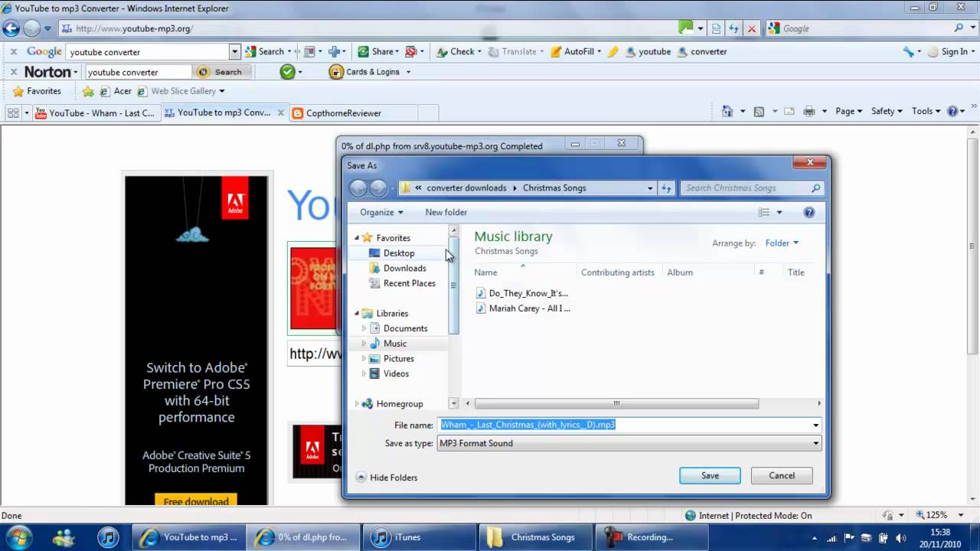Open Recent Places in navigation pane
980x551 pixels.
409,283
